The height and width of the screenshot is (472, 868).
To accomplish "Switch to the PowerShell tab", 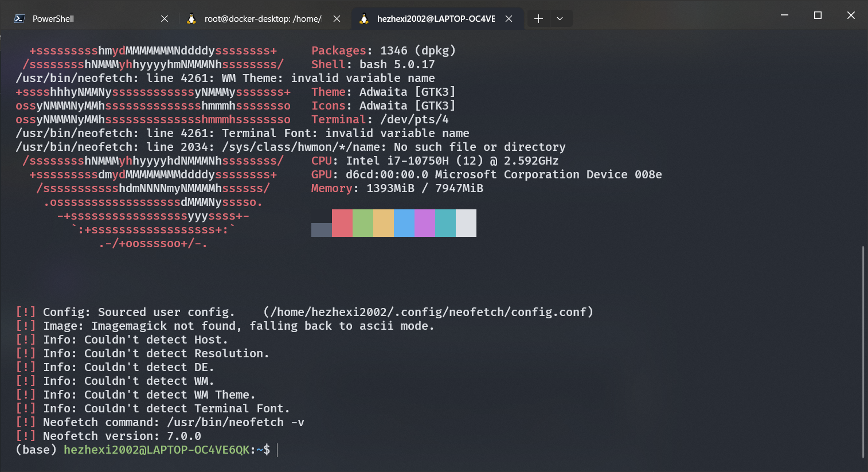I will coord(86,18).
